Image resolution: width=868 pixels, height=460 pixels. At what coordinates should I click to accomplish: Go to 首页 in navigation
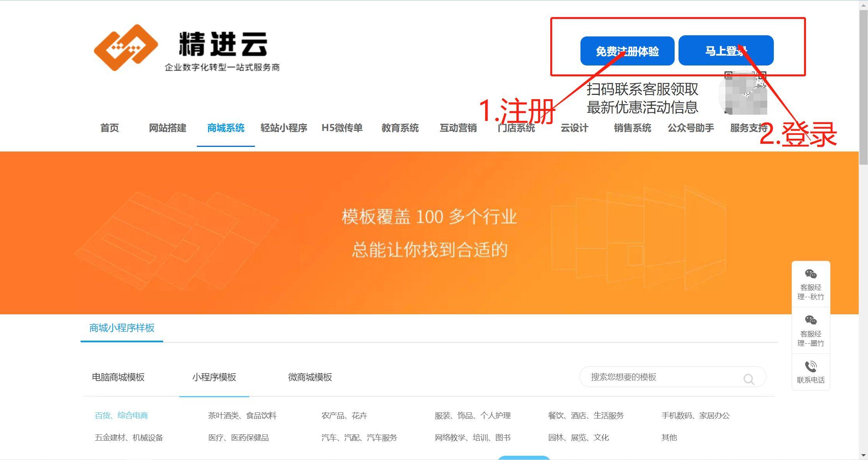coord(110,128)
